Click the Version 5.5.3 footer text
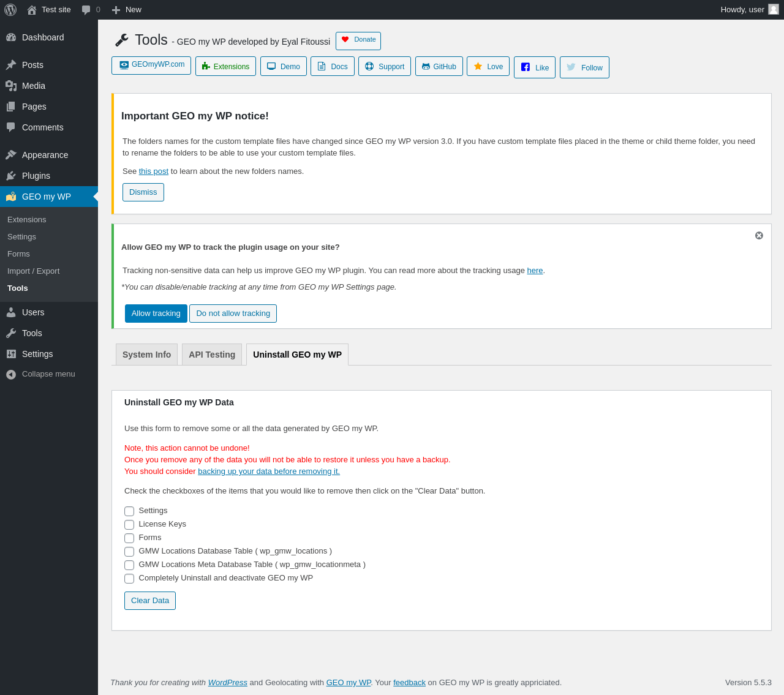Screen dimensions: 784x695 point(748,683)
